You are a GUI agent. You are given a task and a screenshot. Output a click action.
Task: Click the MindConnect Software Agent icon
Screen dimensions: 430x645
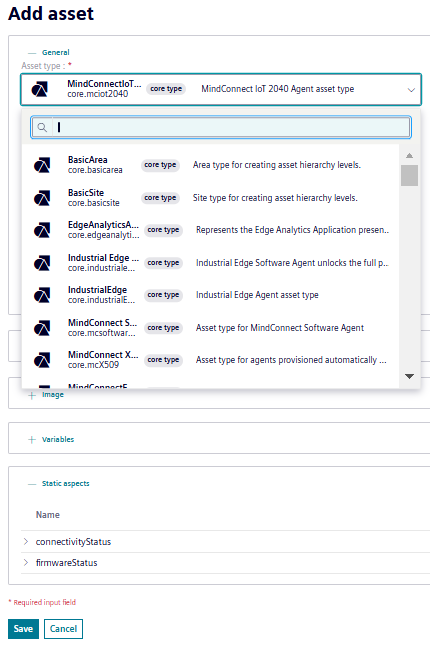pyautogui.click(x=42, y=328)
